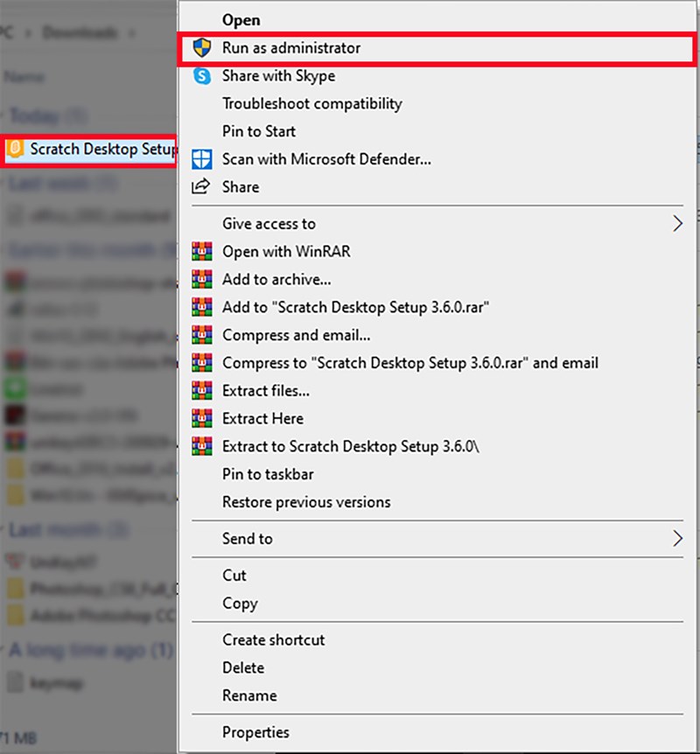
Task: Click the WinRAR icon beside Open with WinRAR
Action: tap(201, 252)
